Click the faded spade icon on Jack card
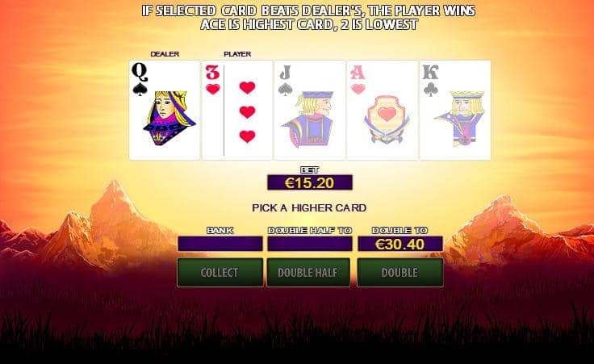 pyautogui.click(x=285, y=90)
